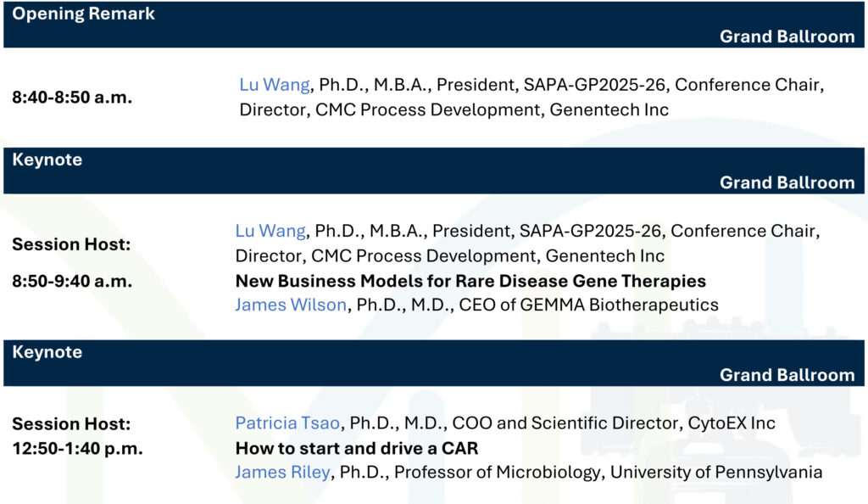The image size is (868, 504).
Task: Click Lu Wang link in Opening Remark row
Action: [x=275, y=85]
